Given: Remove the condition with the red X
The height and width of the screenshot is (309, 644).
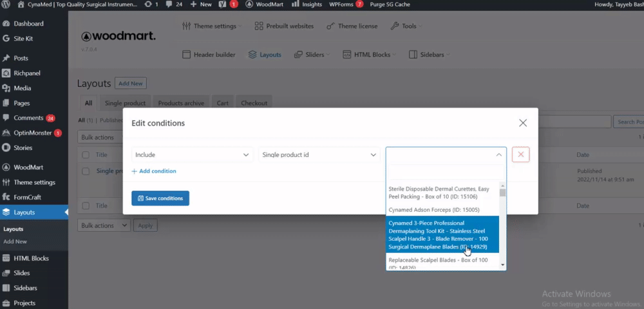Looking at the screenshot, I should 521,154.
